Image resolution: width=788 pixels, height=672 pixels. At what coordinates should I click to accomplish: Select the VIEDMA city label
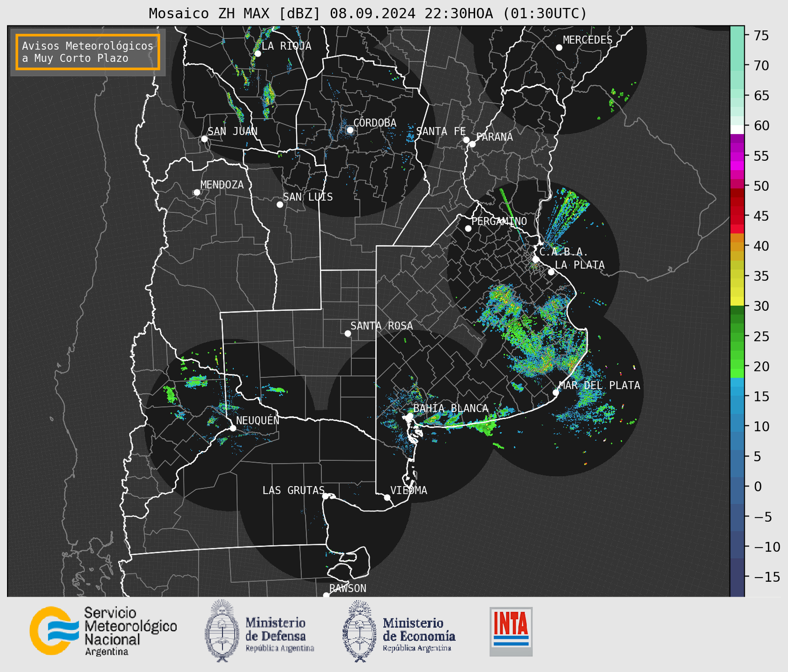(x=409, y=490)
